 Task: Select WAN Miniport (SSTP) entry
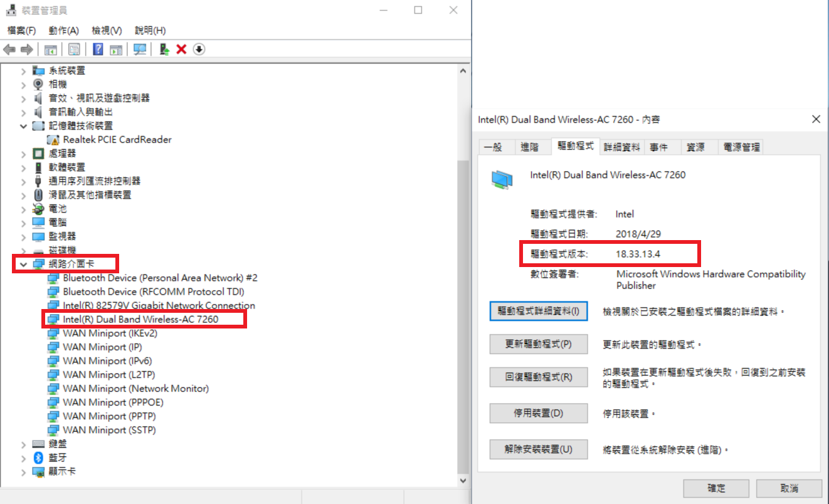pos(110,430)
